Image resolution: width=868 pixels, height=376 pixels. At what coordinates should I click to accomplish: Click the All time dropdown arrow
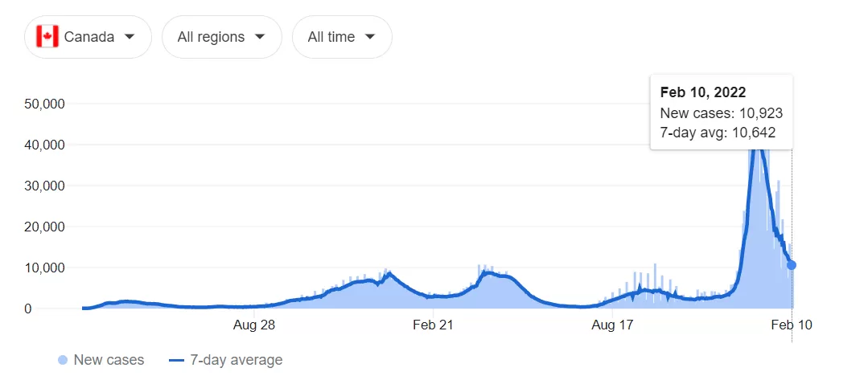(x=370, y=37)
